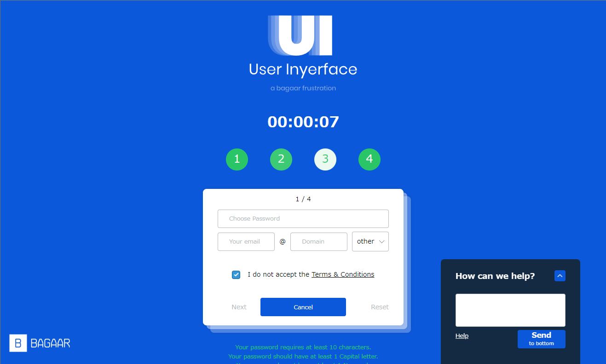Focus the Your email field

pos(246,242)
